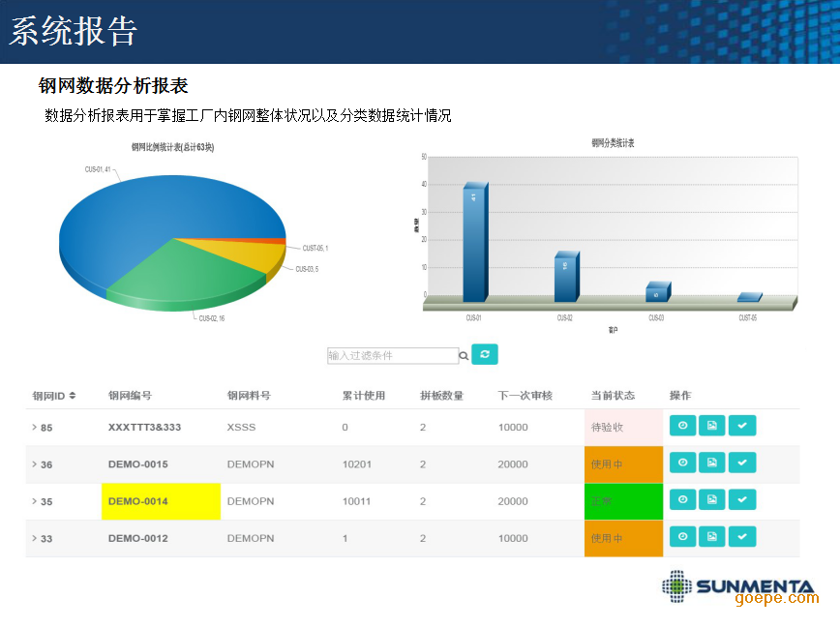Click the search magnifier icon
Screen dimensions: 840x628
464,356
